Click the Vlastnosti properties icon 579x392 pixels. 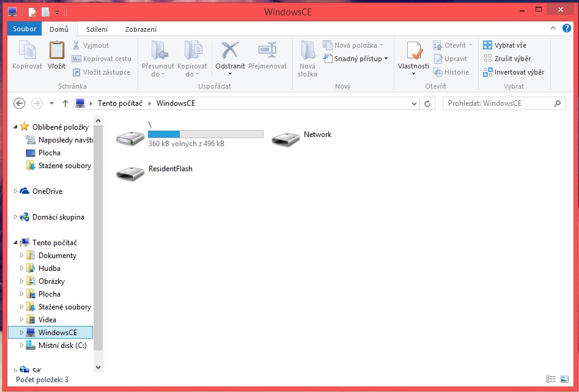(413, 51)
